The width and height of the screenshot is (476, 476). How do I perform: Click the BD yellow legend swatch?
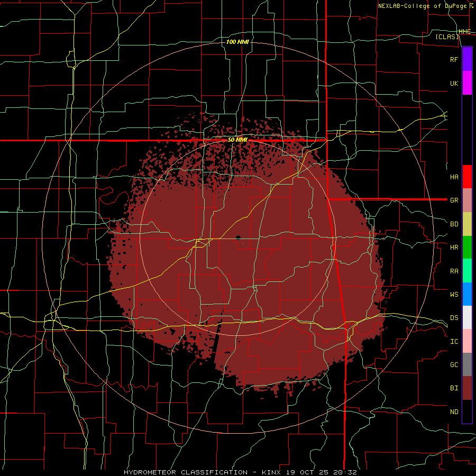click(467, 224)
